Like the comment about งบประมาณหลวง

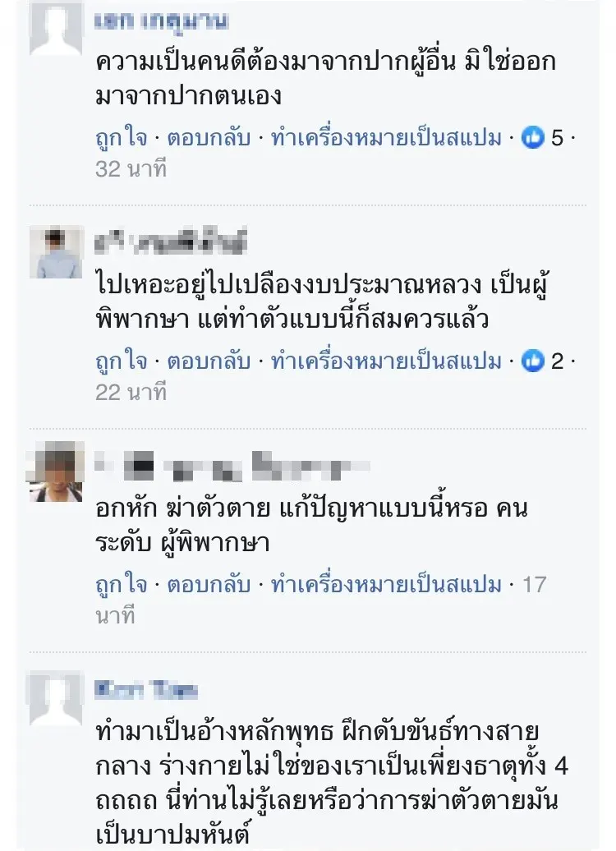(121, 361)
